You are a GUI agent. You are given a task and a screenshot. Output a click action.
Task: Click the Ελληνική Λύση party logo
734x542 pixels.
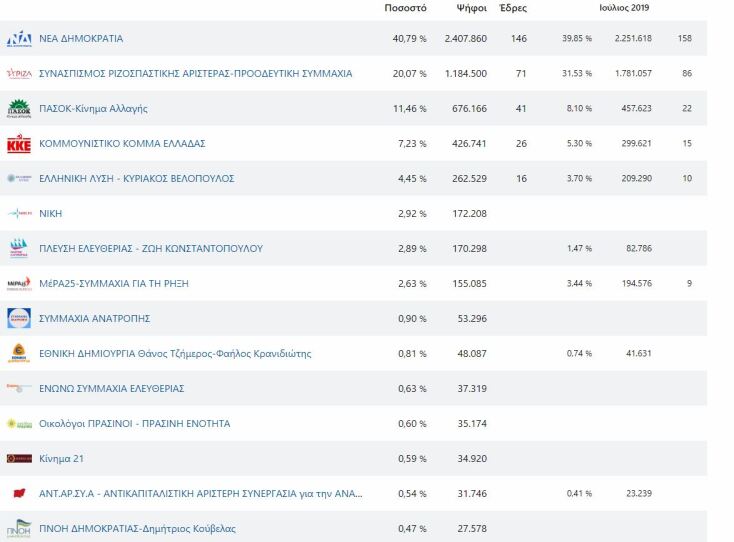(19, 179)
